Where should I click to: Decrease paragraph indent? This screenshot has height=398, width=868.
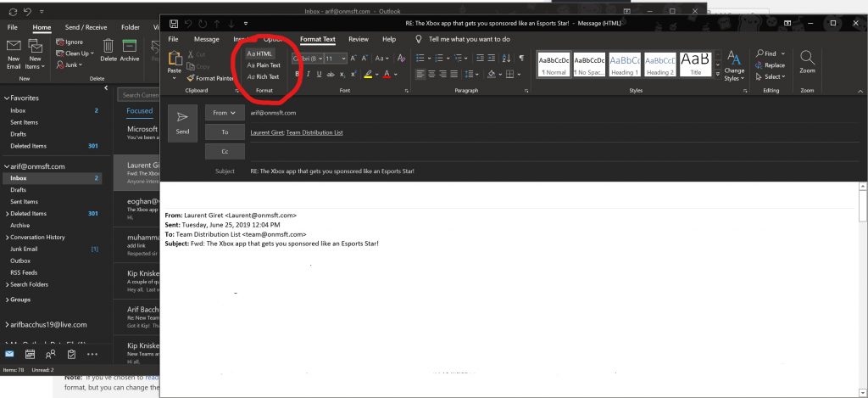coord(480,59)
